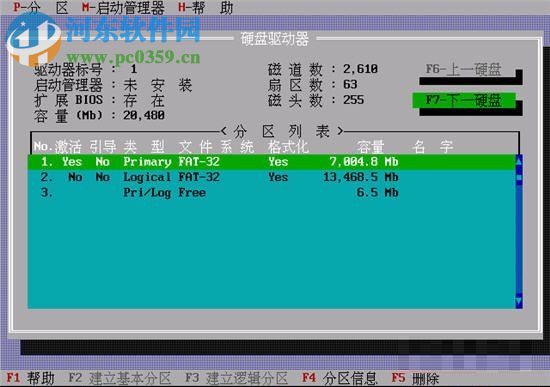Viewport: 550px width, 387px height.
Task: Click the 分区列表 heading
Action: coord(282,132)
